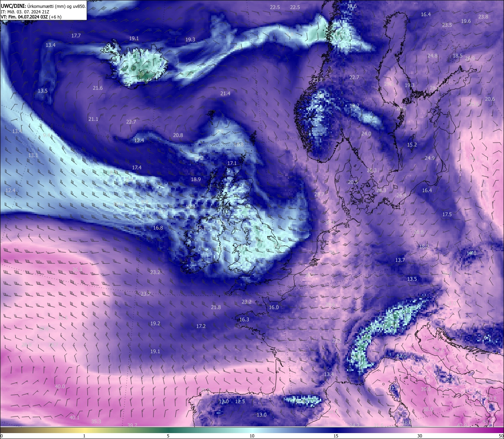Select the 39.7 map value
This screenshot has height=439, width=504.
click(x=132, y=425)
